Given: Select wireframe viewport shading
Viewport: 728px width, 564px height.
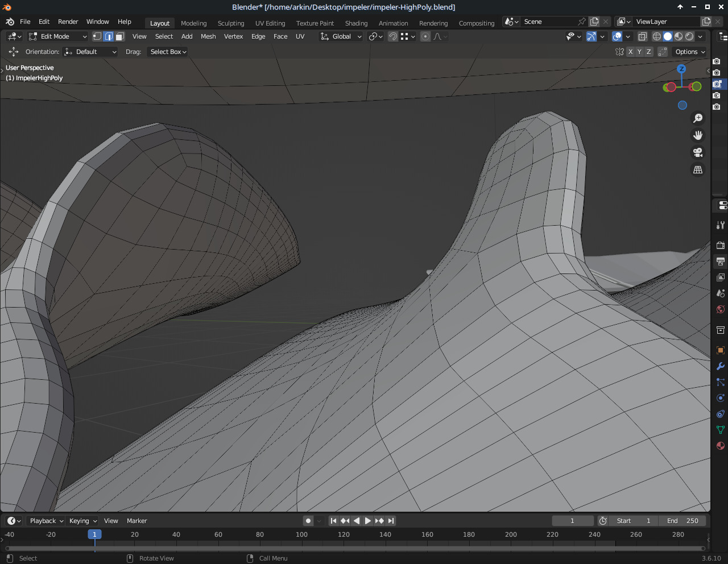Looking at the screenshot, I should point(657,36).
